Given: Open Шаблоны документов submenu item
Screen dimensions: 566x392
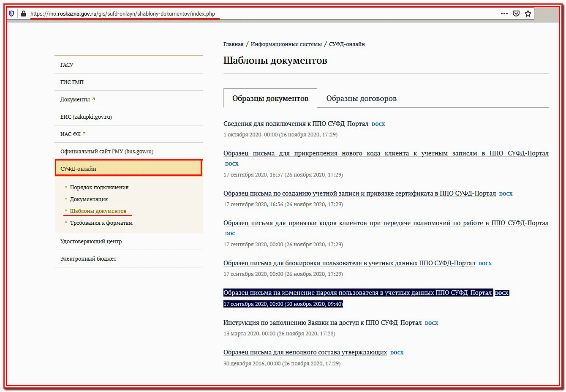Looking at the screenshot, I should [x=98, y=211].
